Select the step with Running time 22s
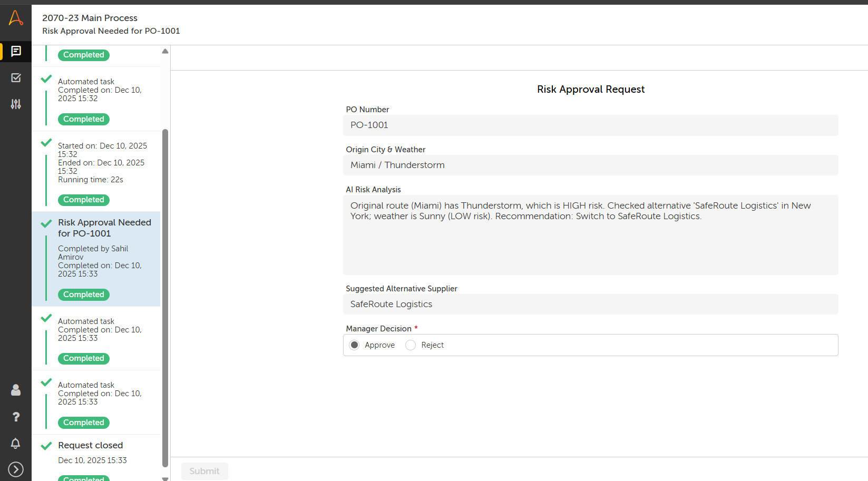The height and width of the screenshot is (481, 868). pos(100,163)
